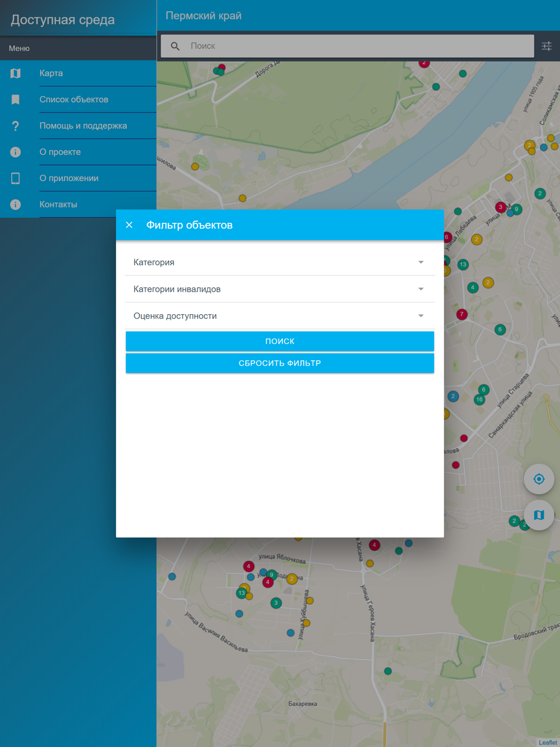Expand the Категории инвалидов dropdown

click(280, 290)
